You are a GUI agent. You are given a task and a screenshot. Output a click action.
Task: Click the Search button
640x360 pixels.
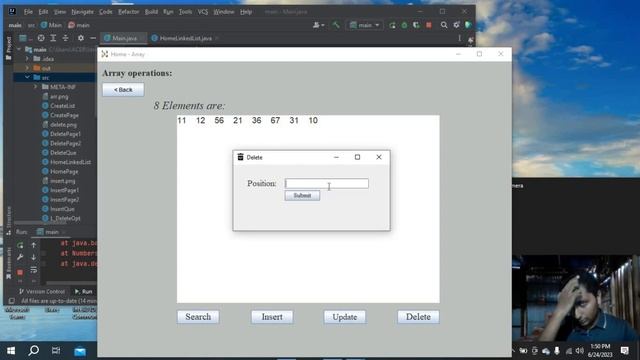coord(198,317)
